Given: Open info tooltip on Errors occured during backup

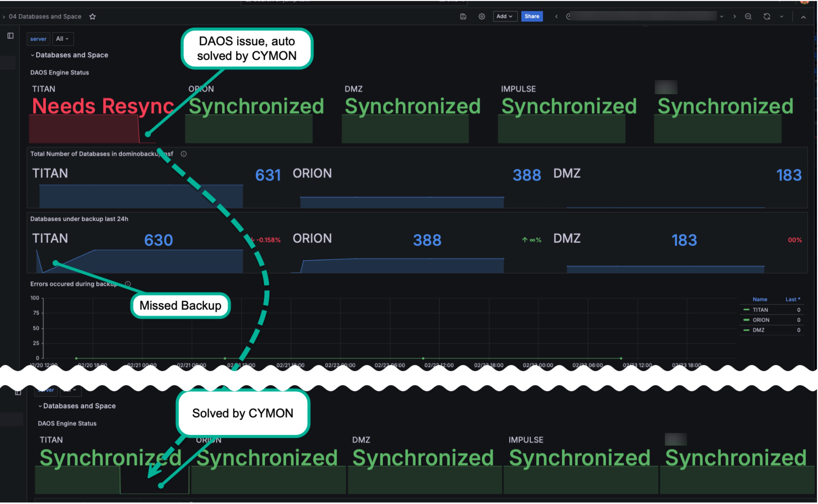Looking at the screenshot, I should pos(127,284).
